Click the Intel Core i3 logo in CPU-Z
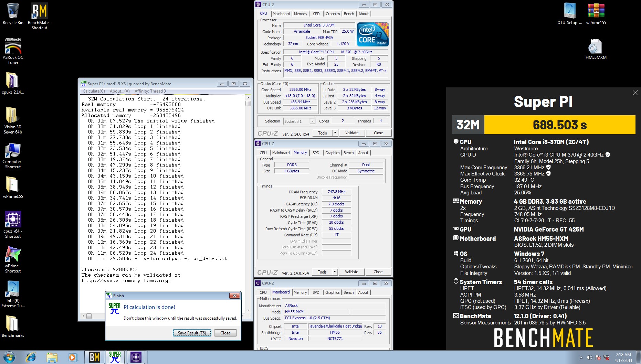The height and width of the screenshot is (364, 641). [x=373, y=34]
